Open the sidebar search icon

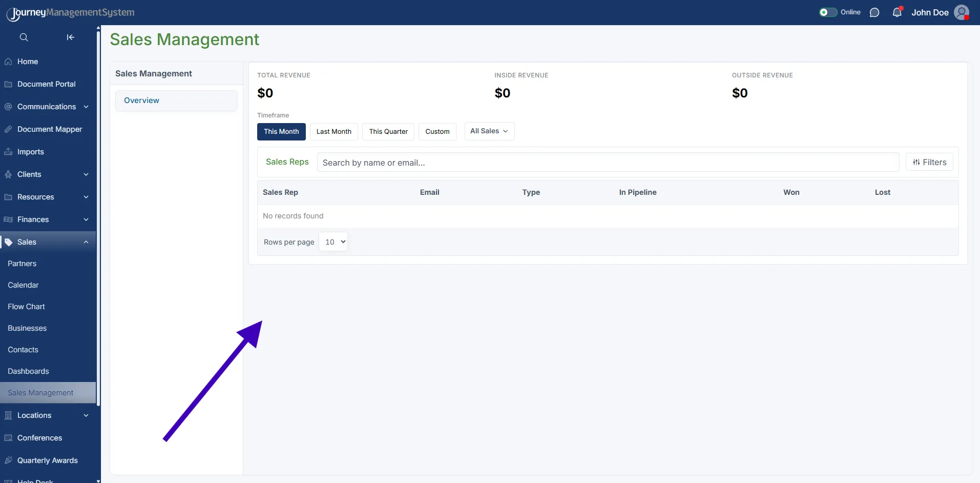pyautogui.click(x=24, y=37)
